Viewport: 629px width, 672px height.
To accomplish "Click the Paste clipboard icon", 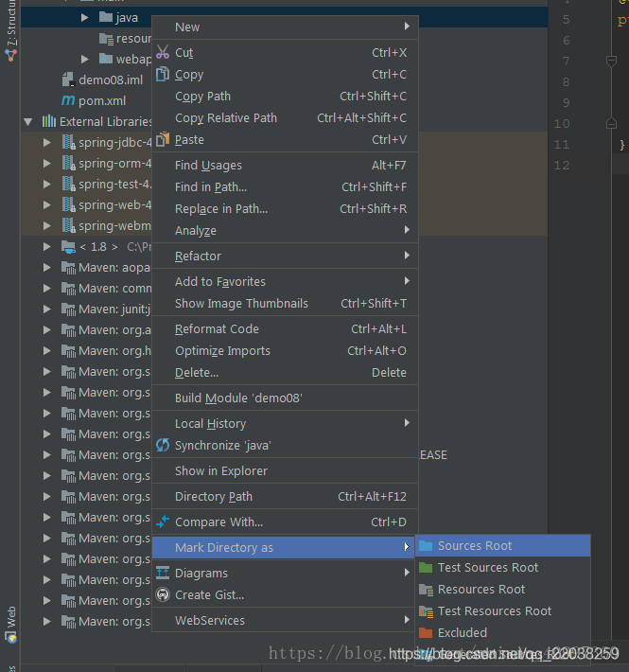I will tap(163, 139).
